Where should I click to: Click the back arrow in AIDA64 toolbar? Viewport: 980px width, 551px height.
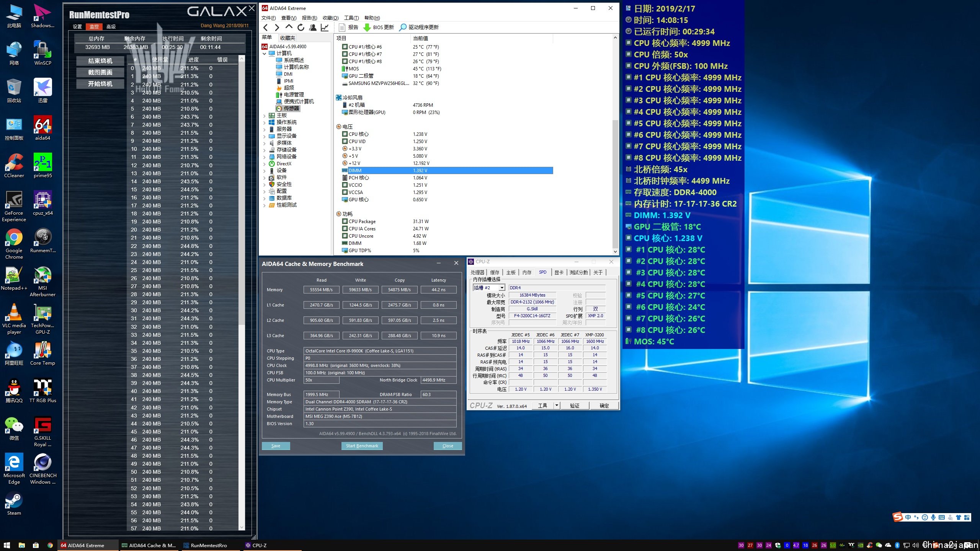tap(266, 27)
